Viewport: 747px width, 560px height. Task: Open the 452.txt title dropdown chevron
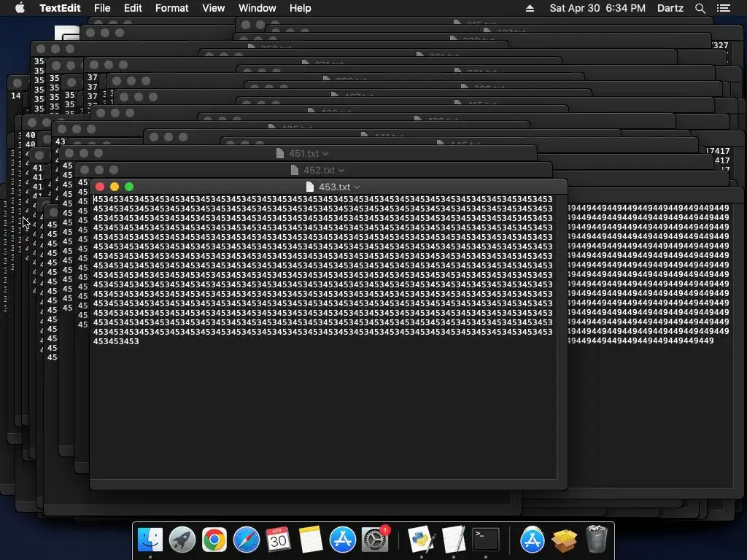click(341, 171)
